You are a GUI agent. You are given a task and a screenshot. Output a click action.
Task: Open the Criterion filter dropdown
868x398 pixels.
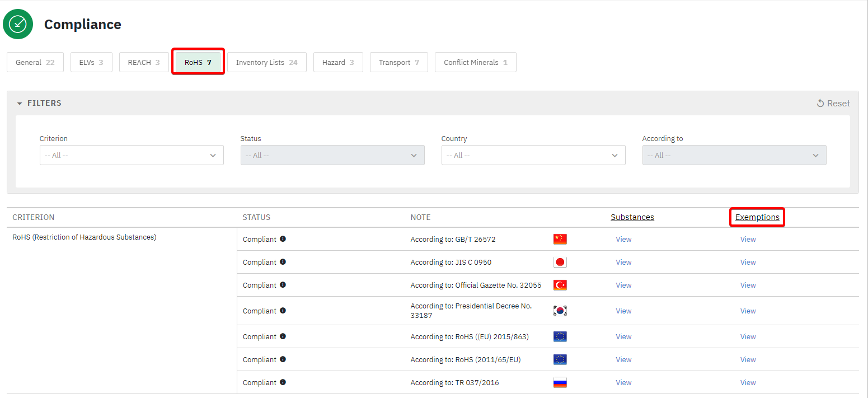tap(132, 155)
